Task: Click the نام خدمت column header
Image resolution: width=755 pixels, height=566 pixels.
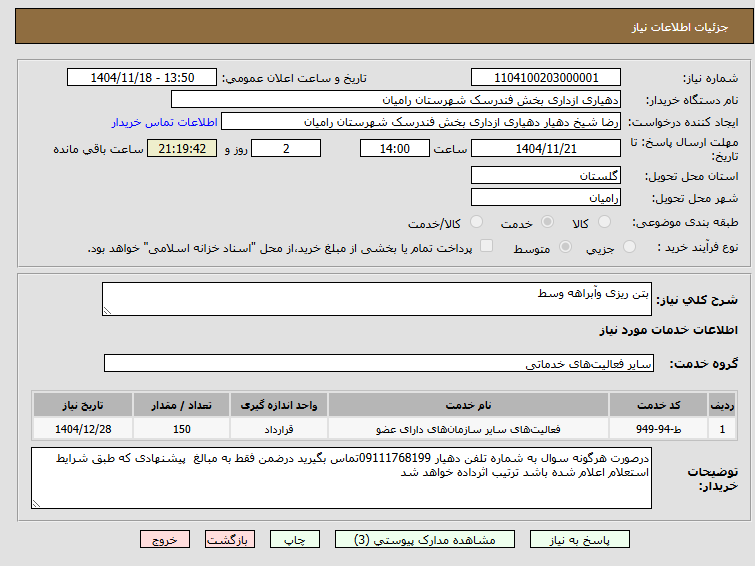Action: coord(469,405)
